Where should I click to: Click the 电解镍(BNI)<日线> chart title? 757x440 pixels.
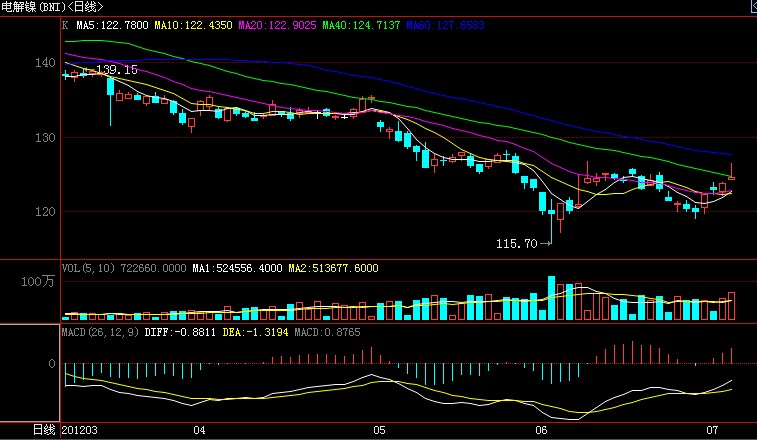tap(52, 7)
